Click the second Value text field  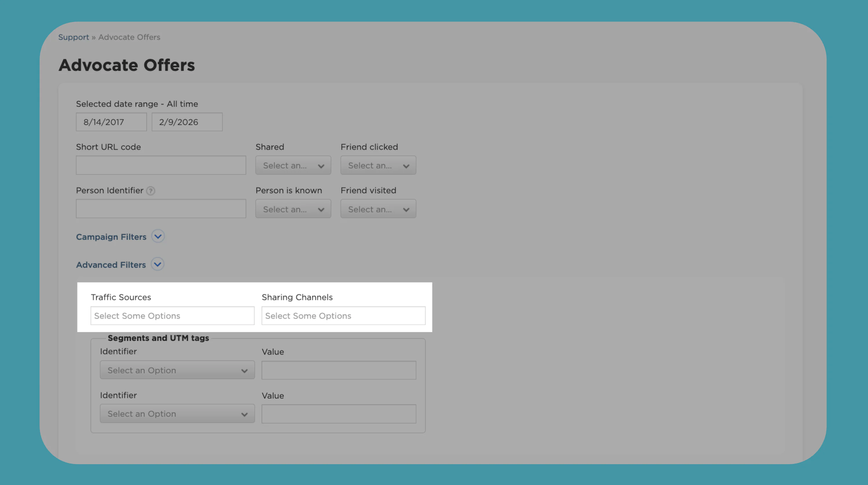point(338,414)
